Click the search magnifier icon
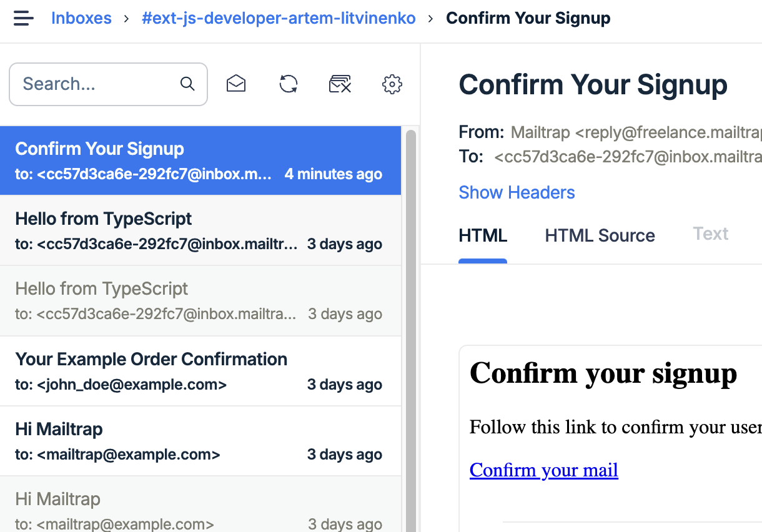This screenshot has height=532, width=762. tap(187, 84)
